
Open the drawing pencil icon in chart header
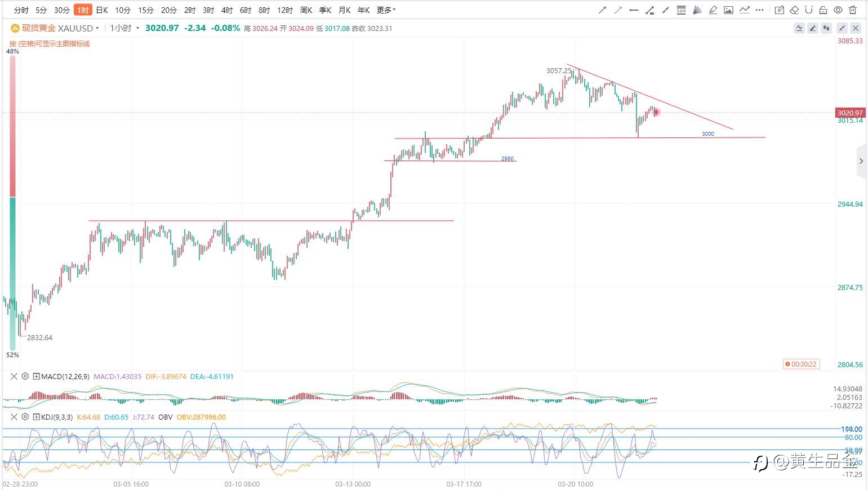[813, 28]
